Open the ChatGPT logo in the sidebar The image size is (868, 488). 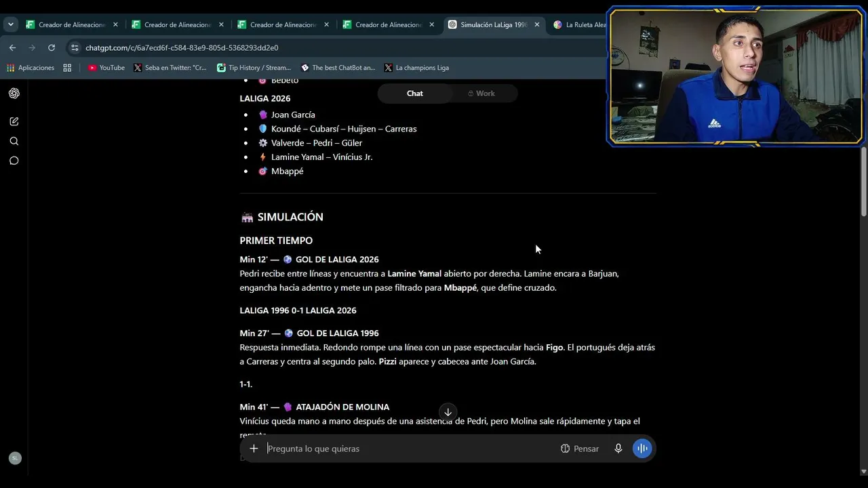pyautogui.click(x=14, y=94)
